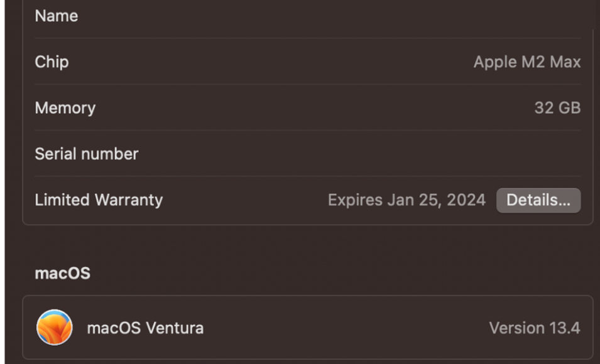Screen dimensions: 600x364
Task: Click the Chip row label
Action: 52,62
